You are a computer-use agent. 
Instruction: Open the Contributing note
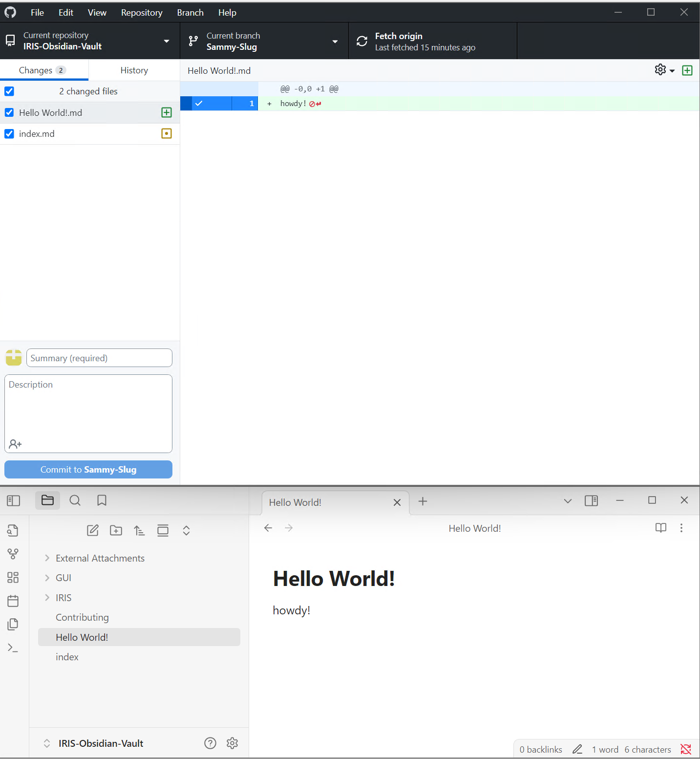point(139,617)
